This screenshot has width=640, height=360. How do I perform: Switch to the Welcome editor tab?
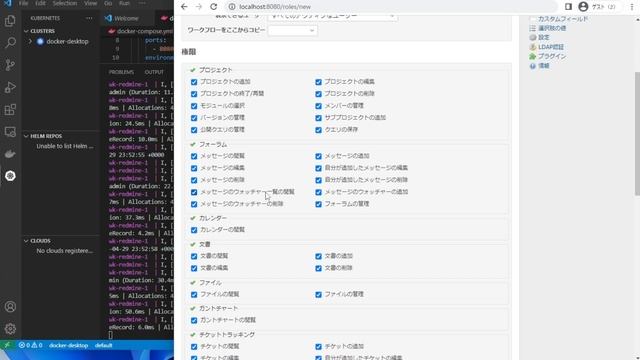pos(127,18)
